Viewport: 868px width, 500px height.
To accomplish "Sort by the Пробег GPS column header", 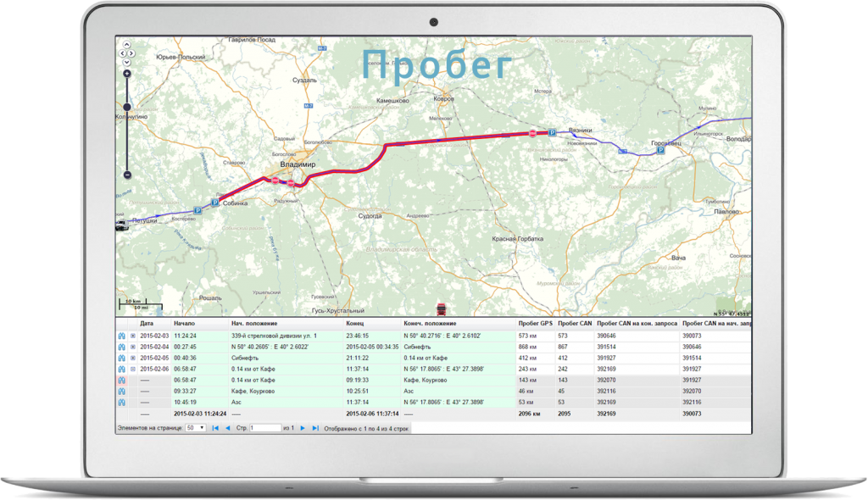I will pyautogui.click(x=535, y=324).
